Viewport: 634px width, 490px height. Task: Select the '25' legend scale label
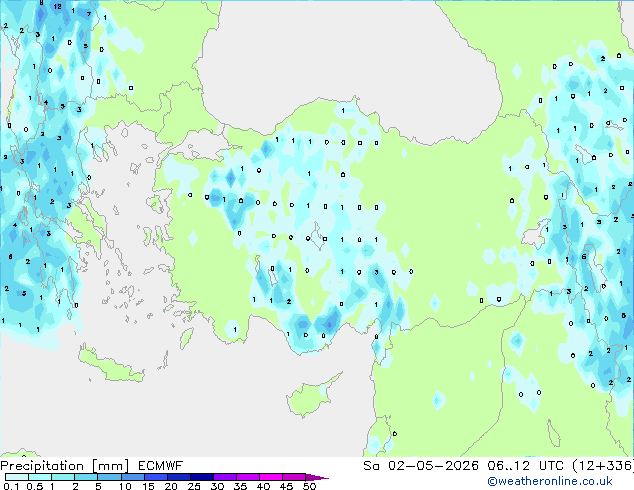tap(194, 486)
